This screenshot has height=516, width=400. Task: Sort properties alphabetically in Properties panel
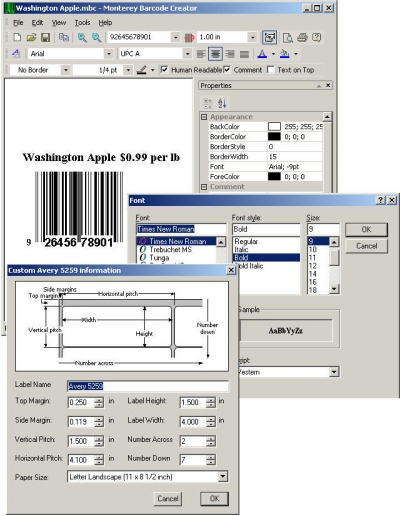222,103
